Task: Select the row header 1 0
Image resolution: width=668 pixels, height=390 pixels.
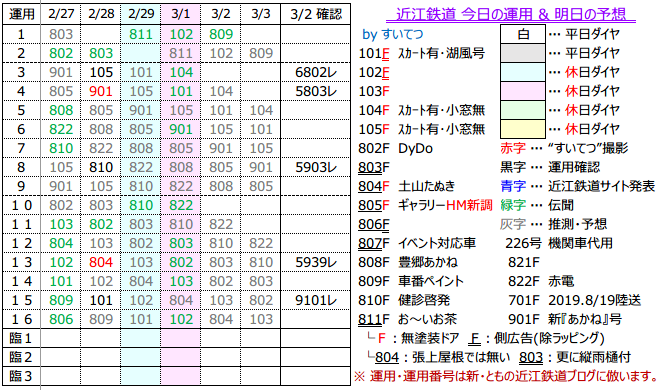Action: click(x=21, y=205)
